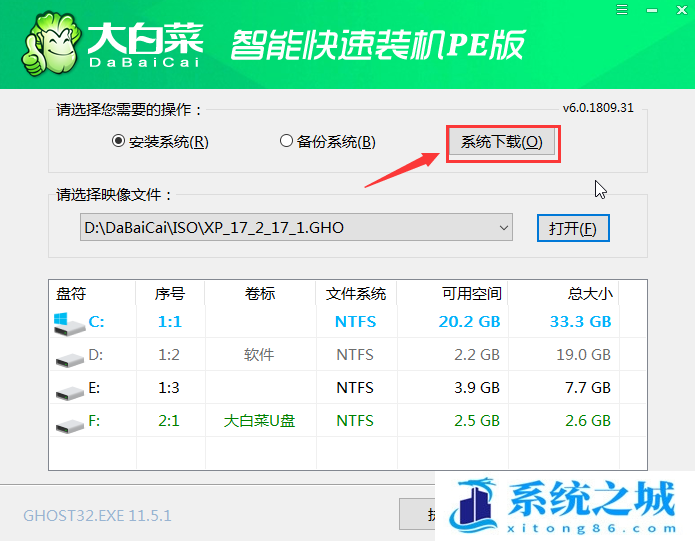Click the 19.0 GB total size value
695x541 pixels.
[x=584, y=354]
